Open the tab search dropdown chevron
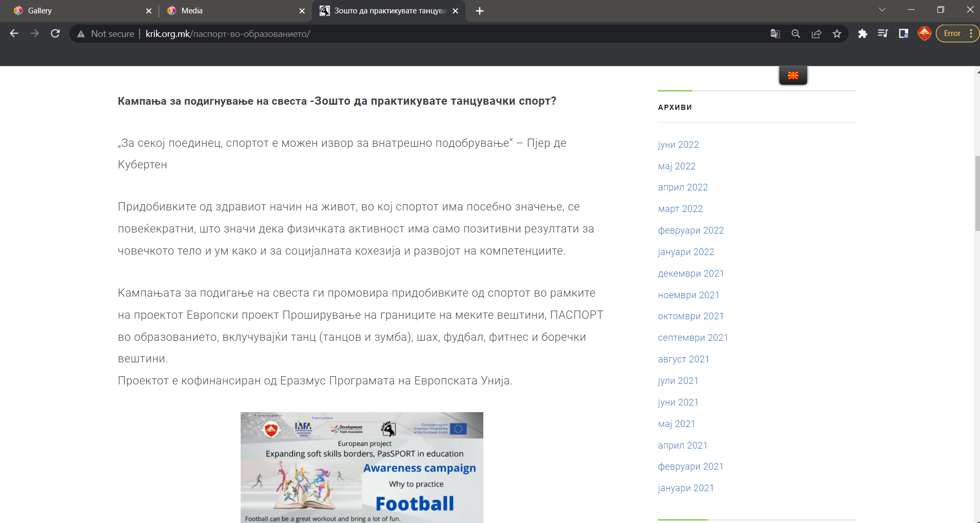Image resolution: width=980 pixels, height=523 pixels. [882, 10]
